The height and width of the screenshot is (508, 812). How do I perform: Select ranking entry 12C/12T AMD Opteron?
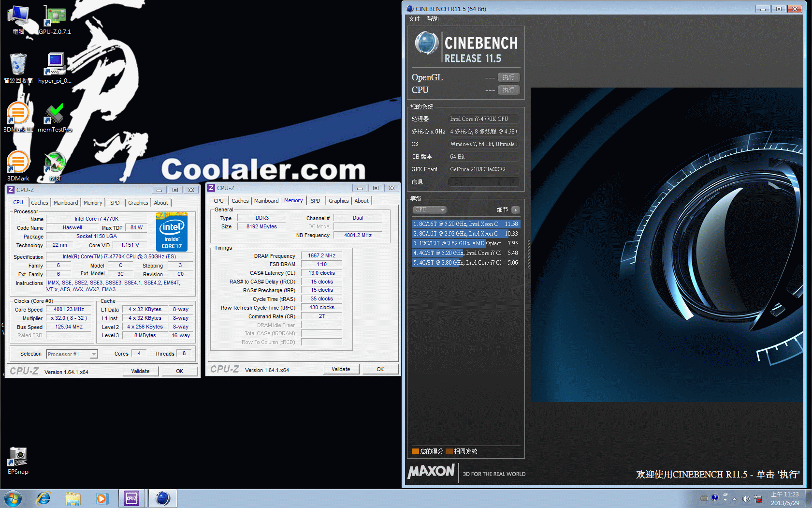[466, 243]
